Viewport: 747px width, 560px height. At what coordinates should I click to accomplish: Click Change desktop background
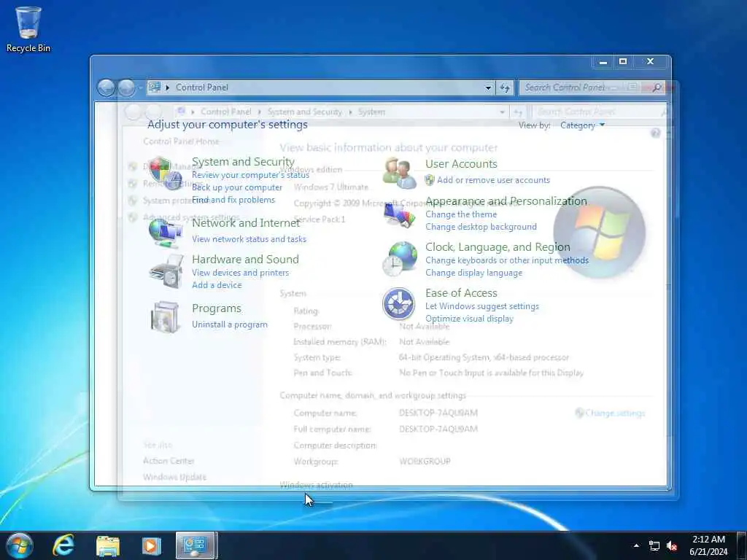point(481,227)
